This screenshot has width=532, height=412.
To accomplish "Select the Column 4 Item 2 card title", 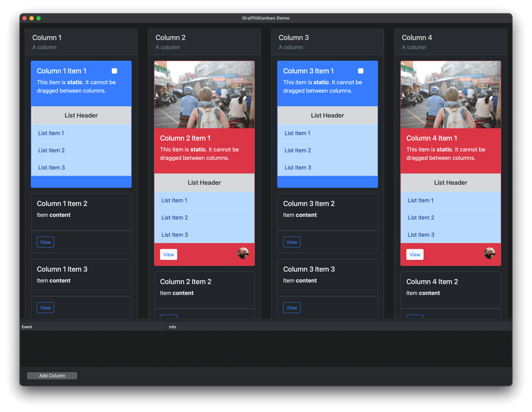I will point(432,281).
